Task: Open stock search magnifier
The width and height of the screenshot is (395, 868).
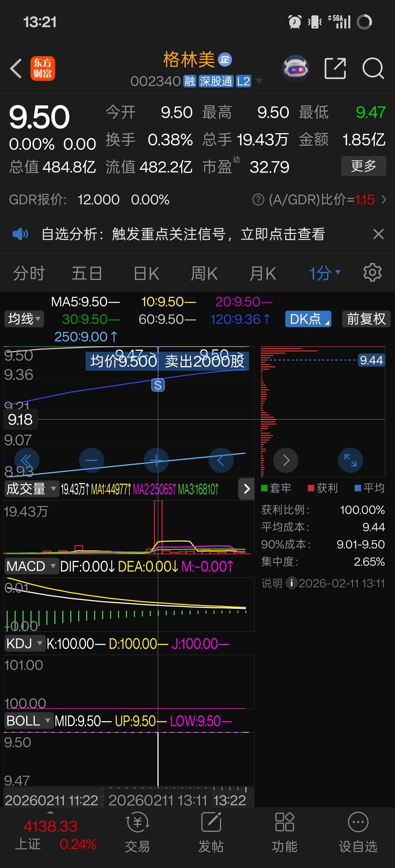Action: pos(373,68)
